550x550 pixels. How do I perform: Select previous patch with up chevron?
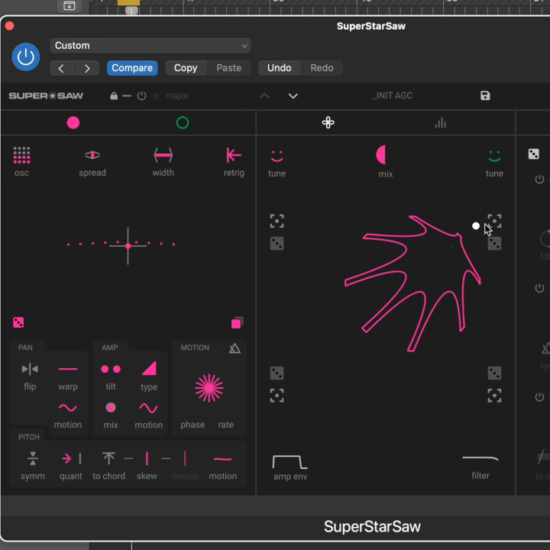pos(264,96)
